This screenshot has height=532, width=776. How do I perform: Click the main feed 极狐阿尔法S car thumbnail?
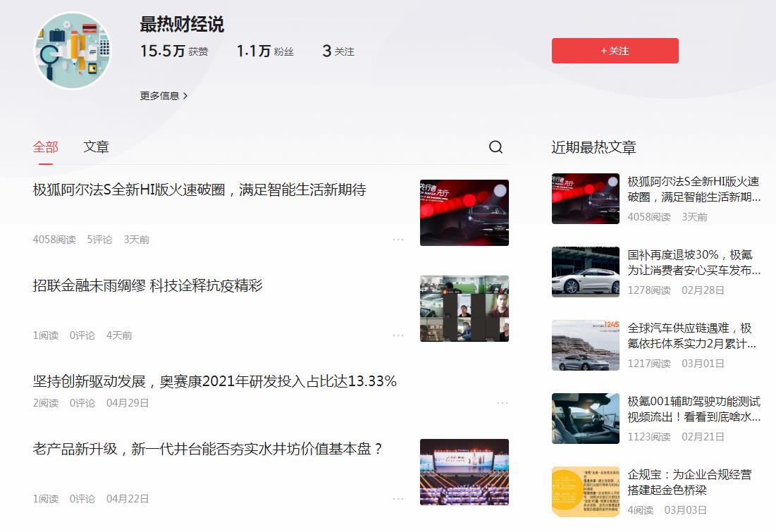(x=464, y=213)
